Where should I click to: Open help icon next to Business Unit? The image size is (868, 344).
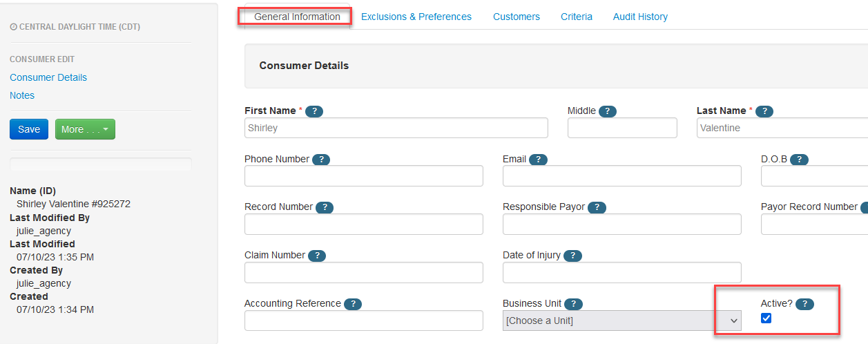click(x=574, y=304)
